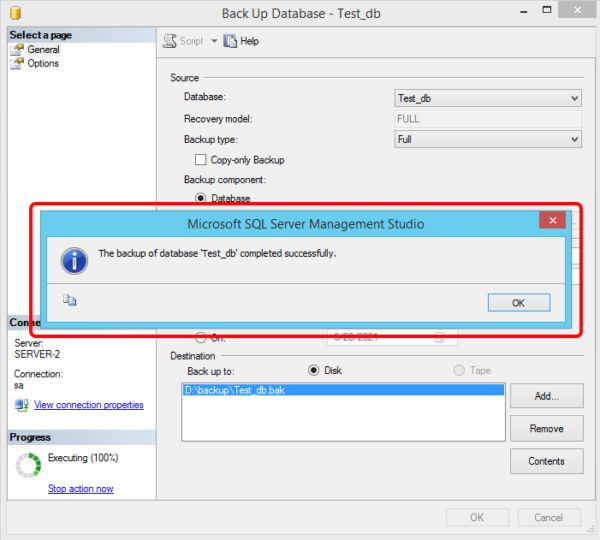Click the Script toolbar icon
600x540 pixels.
(170, 41)
